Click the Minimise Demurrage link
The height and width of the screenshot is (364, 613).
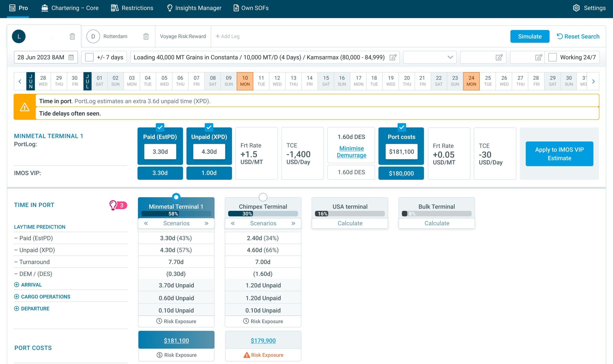(351, 151)
